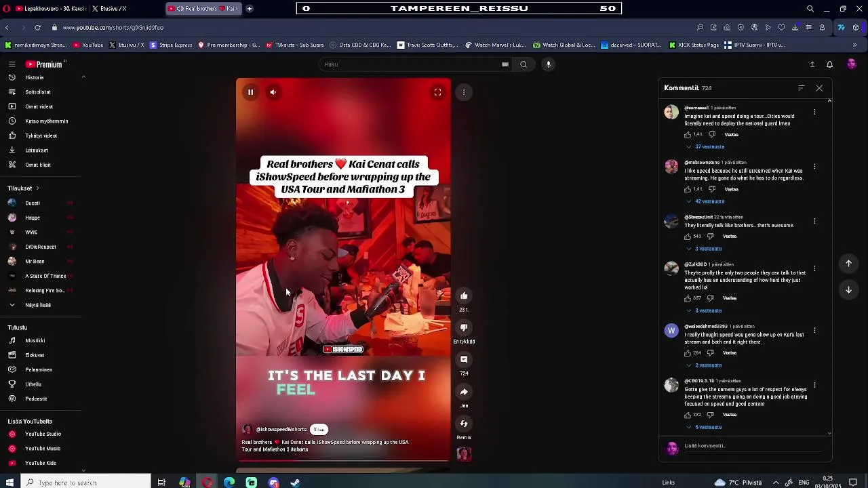The height and width of the screenshot is (488, 868).
Task: Expand the 37 vastausta replies
Action: tap(705, 147)
